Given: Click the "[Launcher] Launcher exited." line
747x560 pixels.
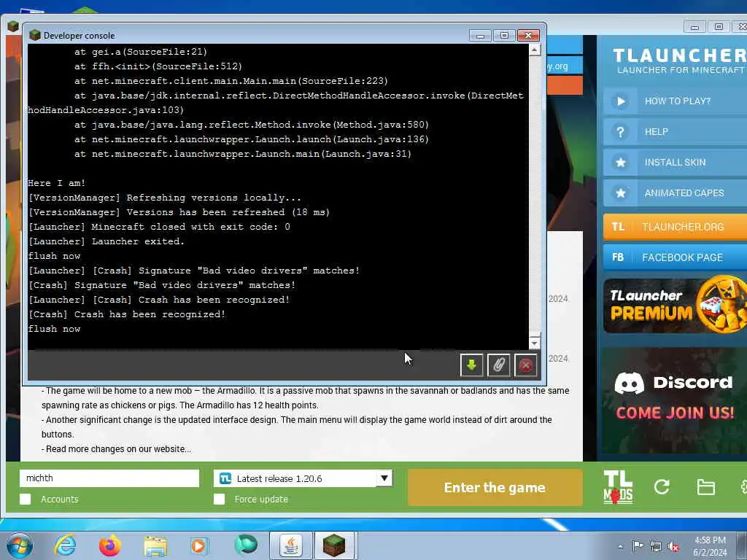Looking at the screenshot, I should click(x=107, y=241).
